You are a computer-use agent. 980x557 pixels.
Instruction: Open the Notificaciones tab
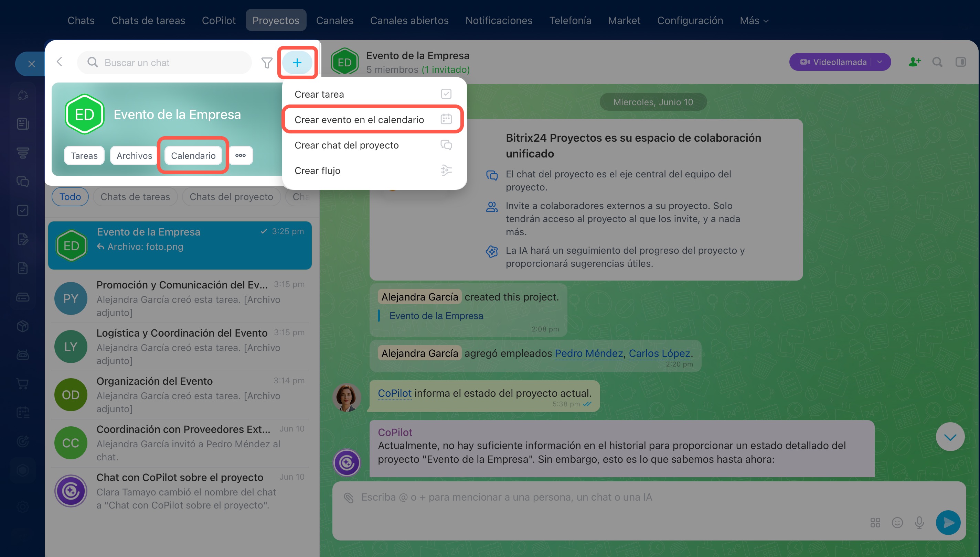pos(499,21)
